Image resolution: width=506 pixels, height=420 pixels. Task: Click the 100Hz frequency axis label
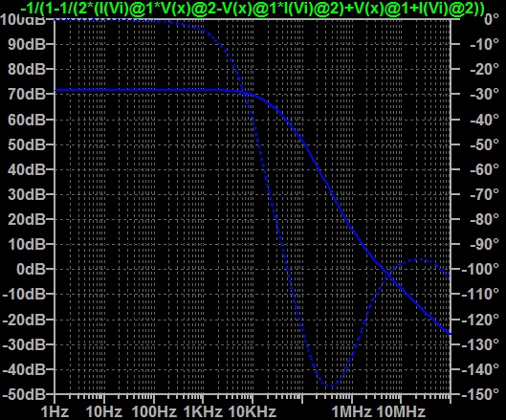click(155, 412)
